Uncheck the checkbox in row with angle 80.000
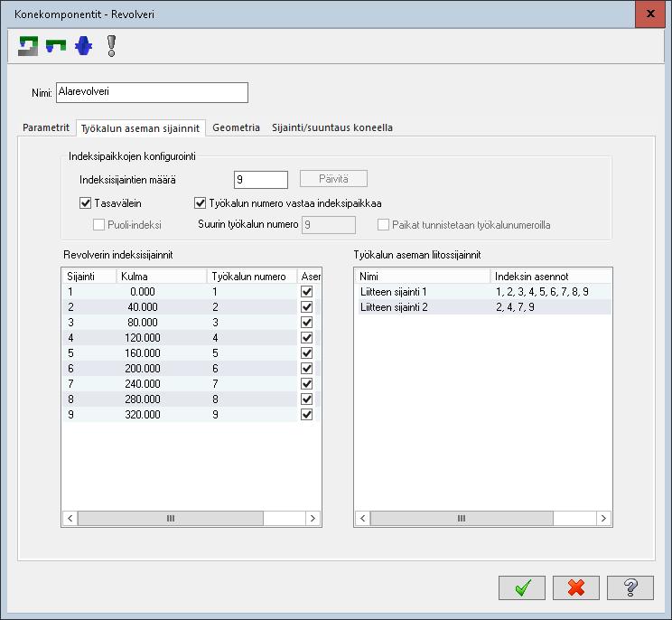Viewport: 672px width, 620px height. click(306, 323)
